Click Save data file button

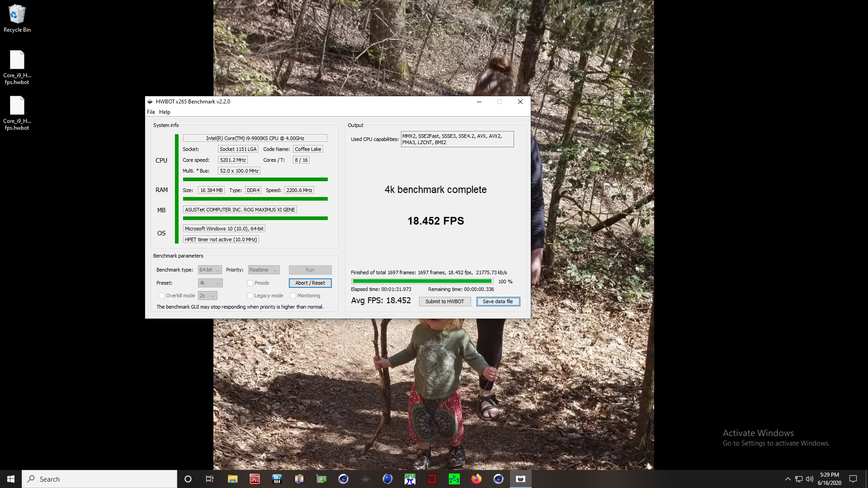click(498, 301)
